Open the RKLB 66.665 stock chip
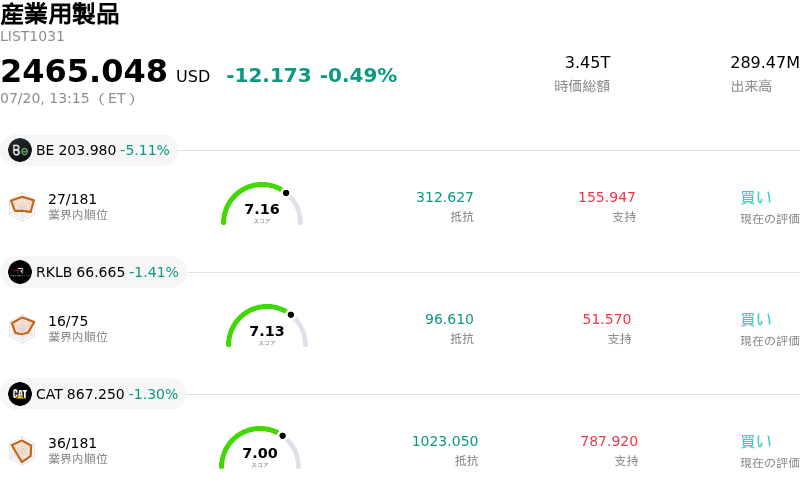800x488 pixels. click(93, 272)
